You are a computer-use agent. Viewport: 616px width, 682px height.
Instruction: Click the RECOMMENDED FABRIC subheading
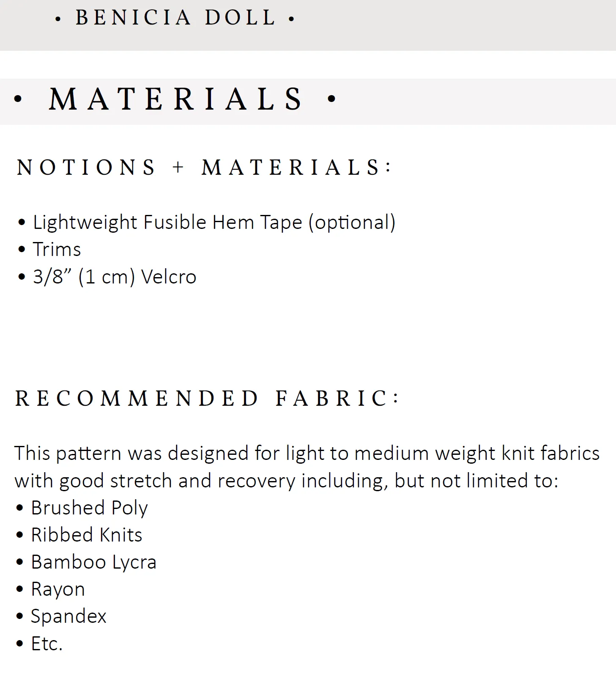(207, 398)
